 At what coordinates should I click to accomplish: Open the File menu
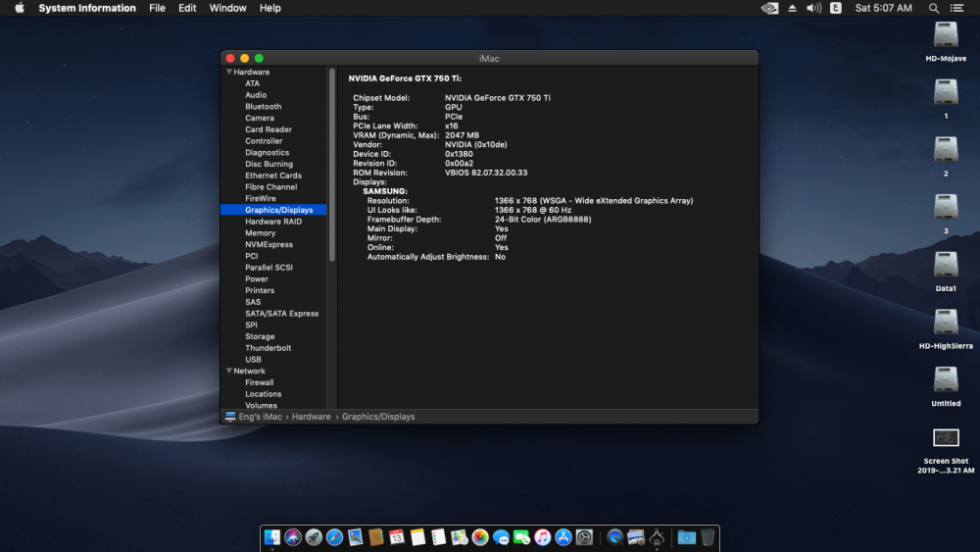[157, 8]
